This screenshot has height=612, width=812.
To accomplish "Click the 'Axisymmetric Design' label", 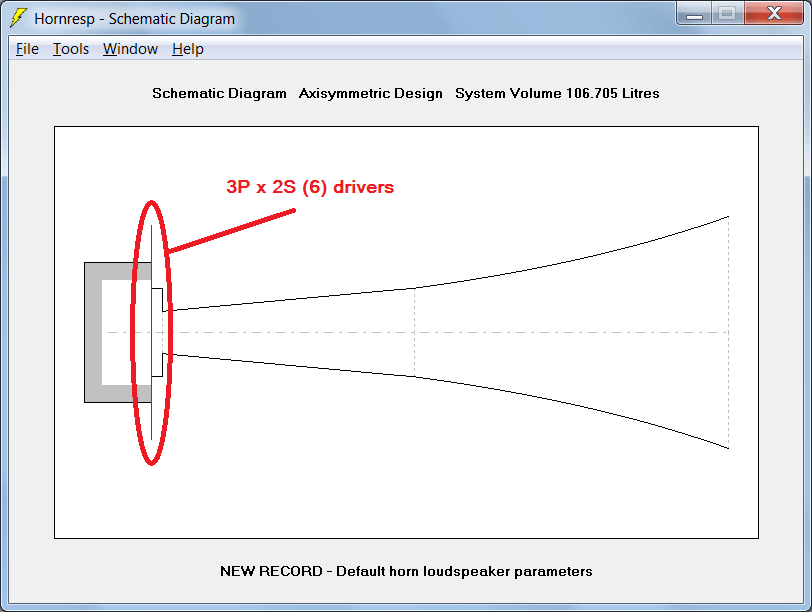I will point(371,93).
